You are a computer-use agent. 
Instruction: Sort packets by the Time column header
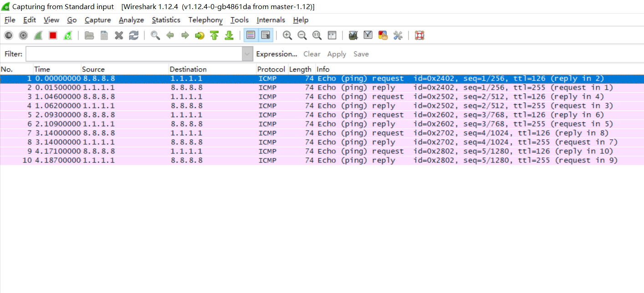point(57,69)
